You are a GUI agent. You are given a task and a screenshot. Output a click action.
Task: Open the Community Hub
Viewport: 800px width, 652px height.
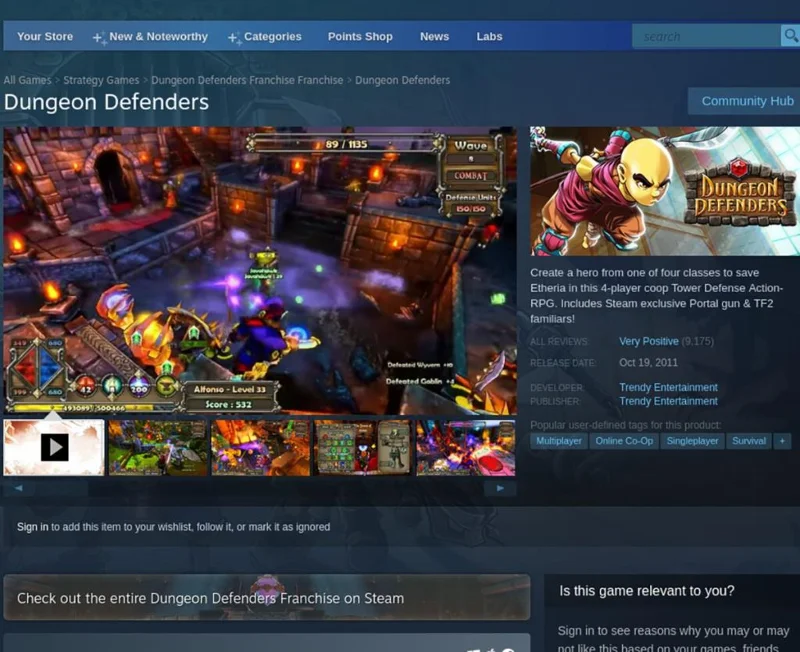point(747,101)
